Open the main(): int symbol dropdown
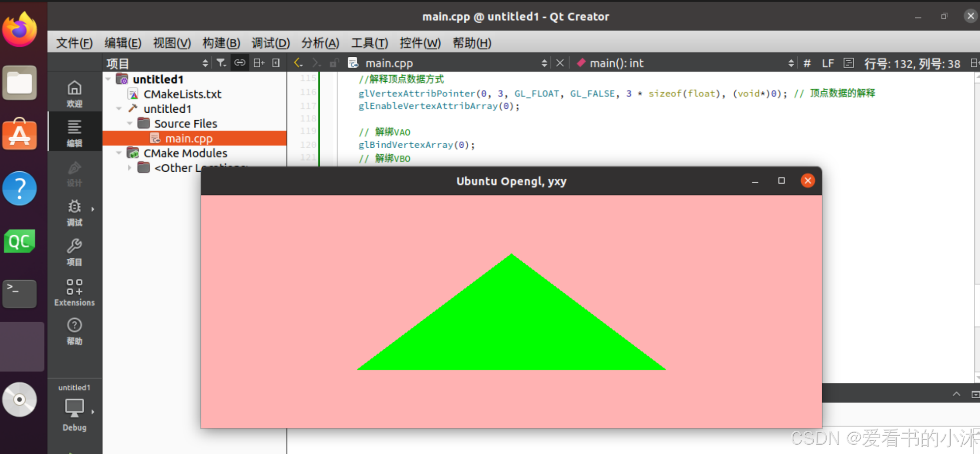Viewport: 980px width, 454px height. [x=685, y=63]
